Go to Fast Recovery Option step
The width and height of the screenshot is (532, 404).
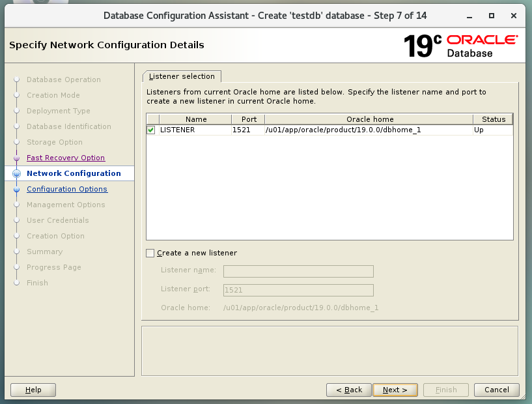[65, 158]
